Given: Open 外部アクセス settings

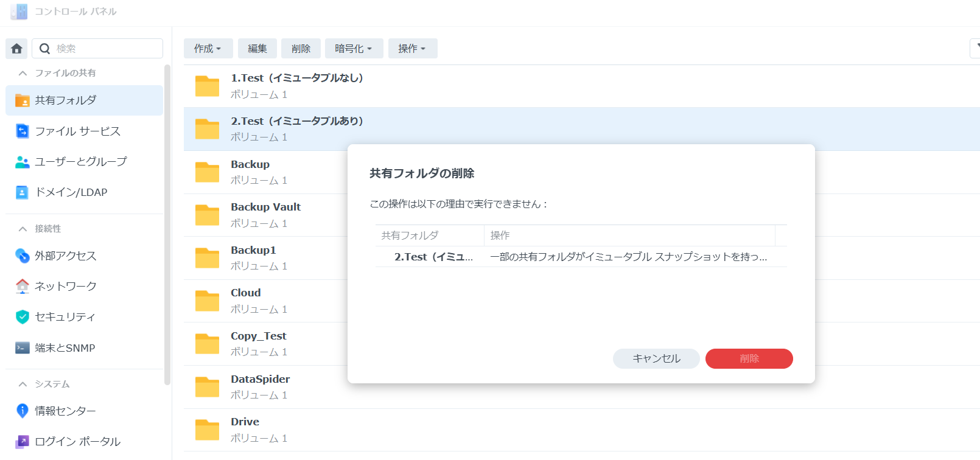Looking at the screenshot, I should click(65, 256).
